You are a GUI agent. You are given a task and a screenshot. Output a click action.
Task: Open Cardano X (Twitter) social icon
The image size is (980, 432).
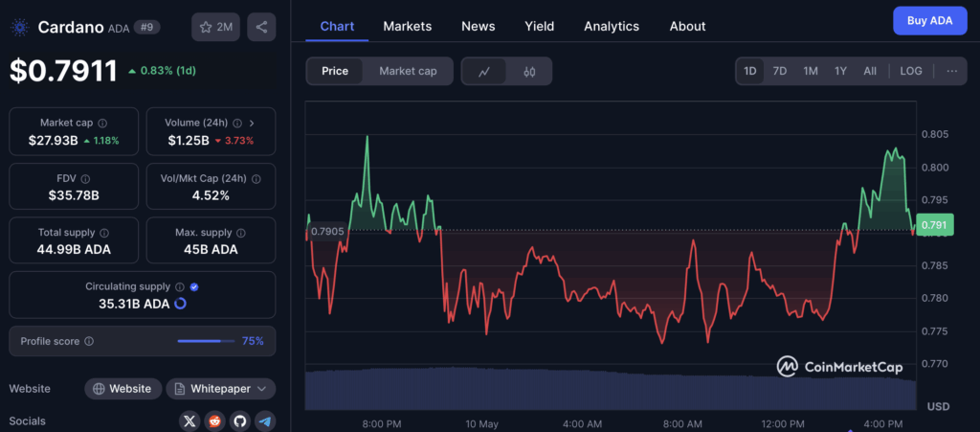tap(190, 421)
